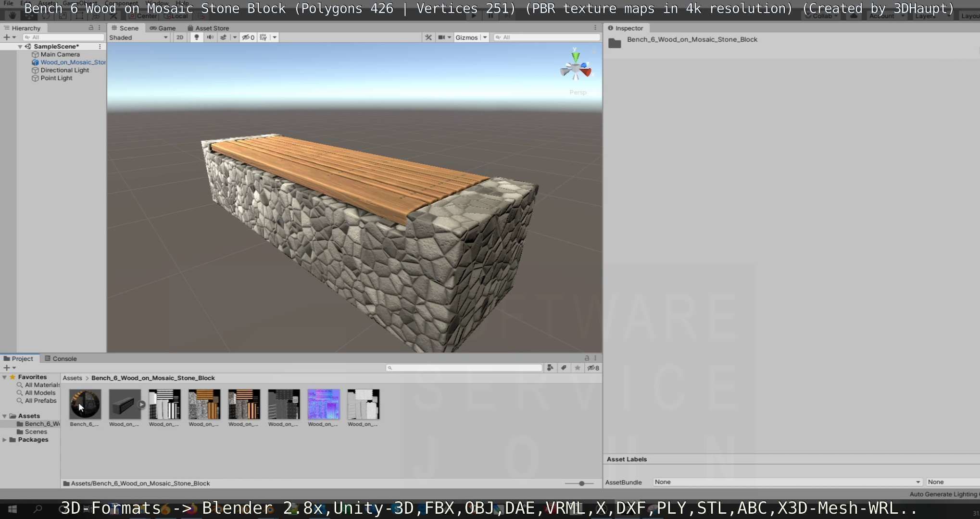
Task: Collapse the SampleScene tree node
Action: pyautogui.click(x=20, y=47)
